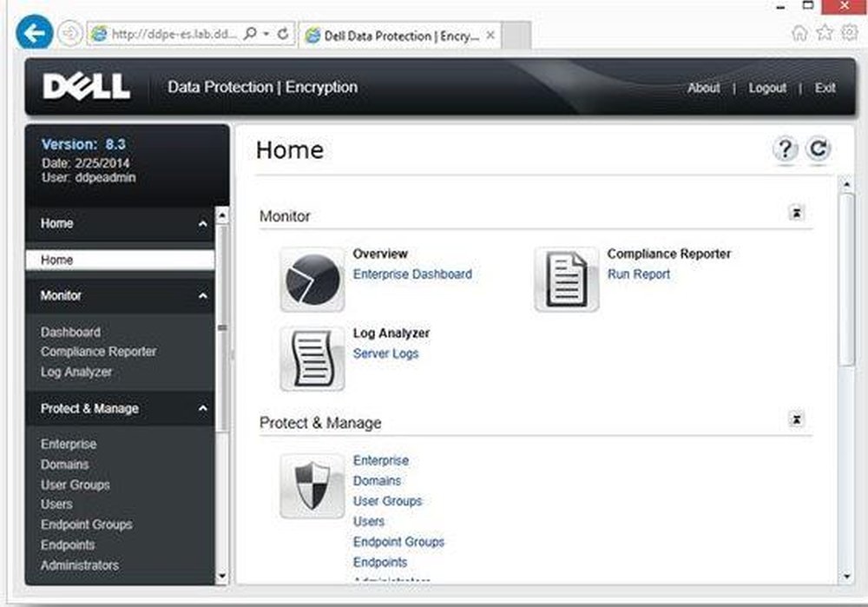Click the Home page refresh icon
This screenshot has height=607, width=868.
819,149
